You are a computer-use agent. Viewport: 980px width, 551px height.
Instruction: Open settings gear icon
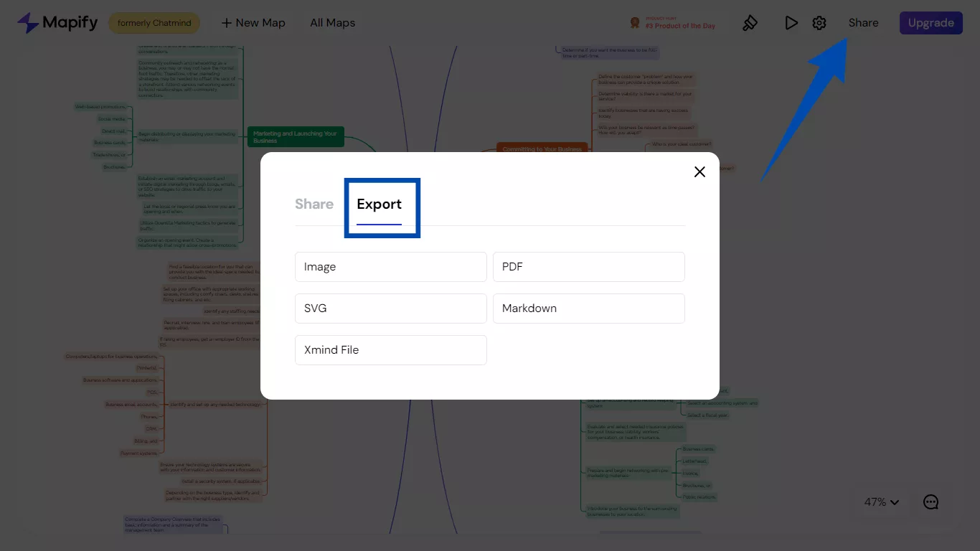[819, 23]
